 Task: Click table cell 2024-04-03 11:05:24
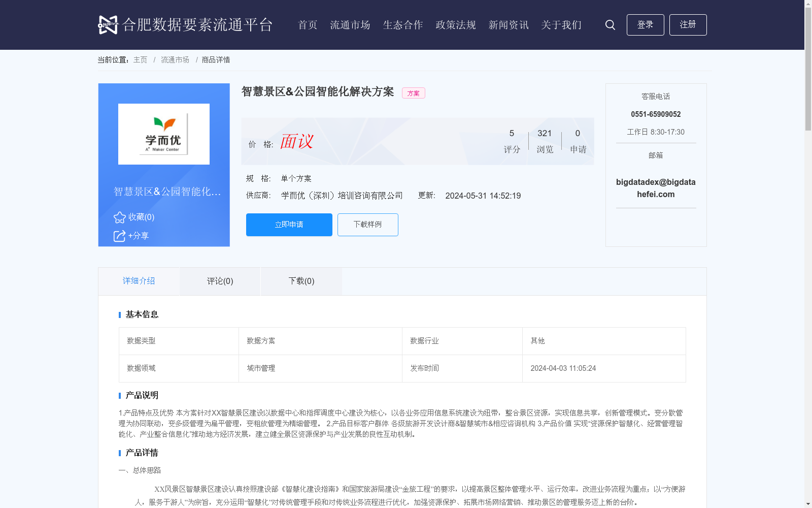604,368
